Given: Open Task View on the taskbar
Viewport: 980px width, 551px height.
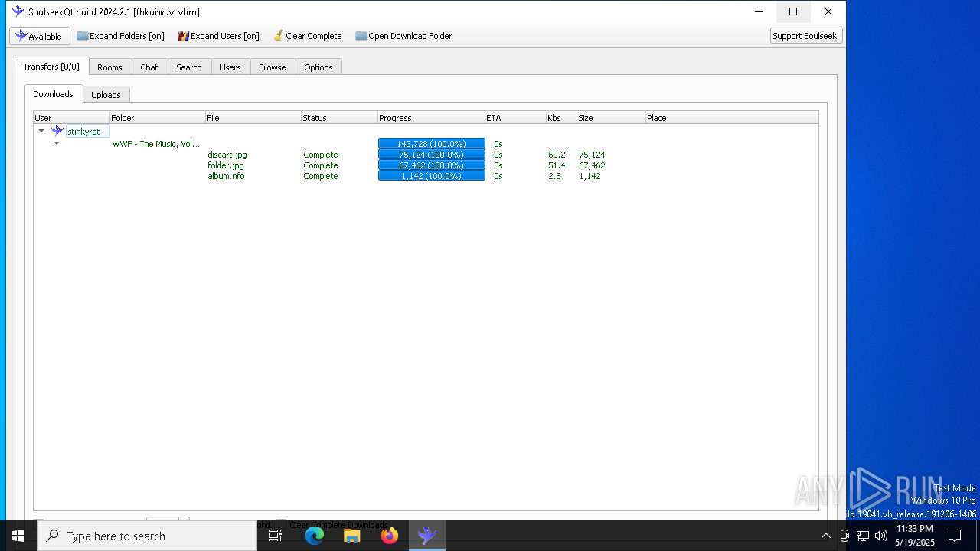Looking at the screenshot, I should tap(276, 536).
